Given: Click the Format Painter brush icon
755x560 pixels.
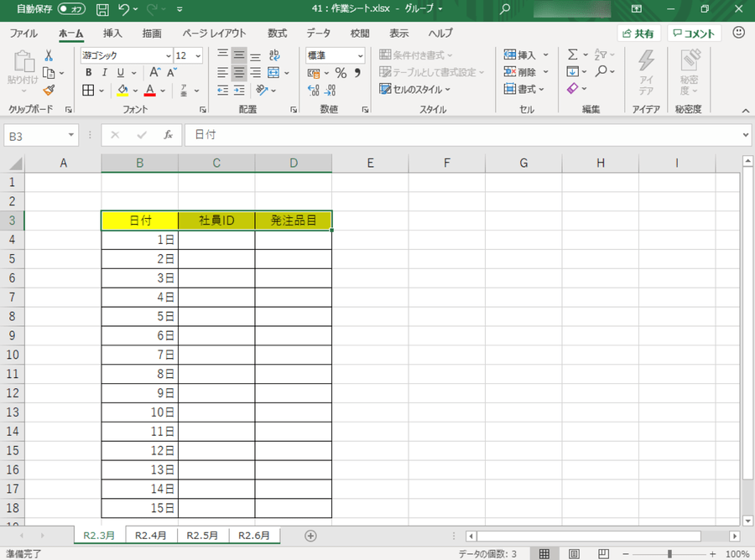Looking at the screenshot, I should [x=49, y=90].
